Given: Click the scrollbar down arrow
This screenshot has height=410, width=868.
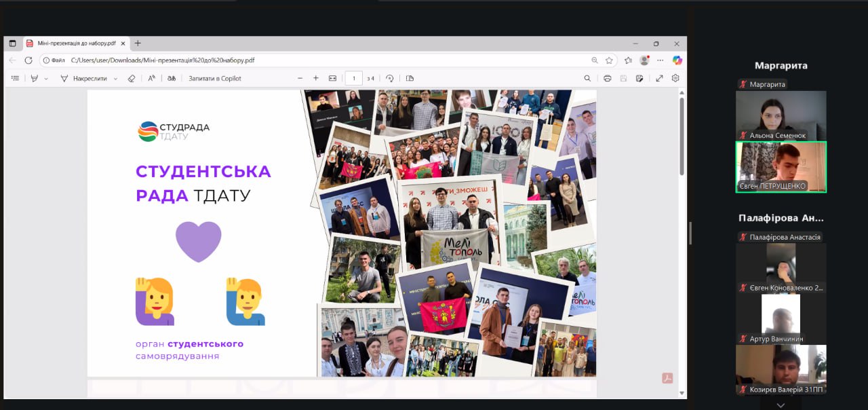Looking at the screenshot, I should [x=682, y=393].
